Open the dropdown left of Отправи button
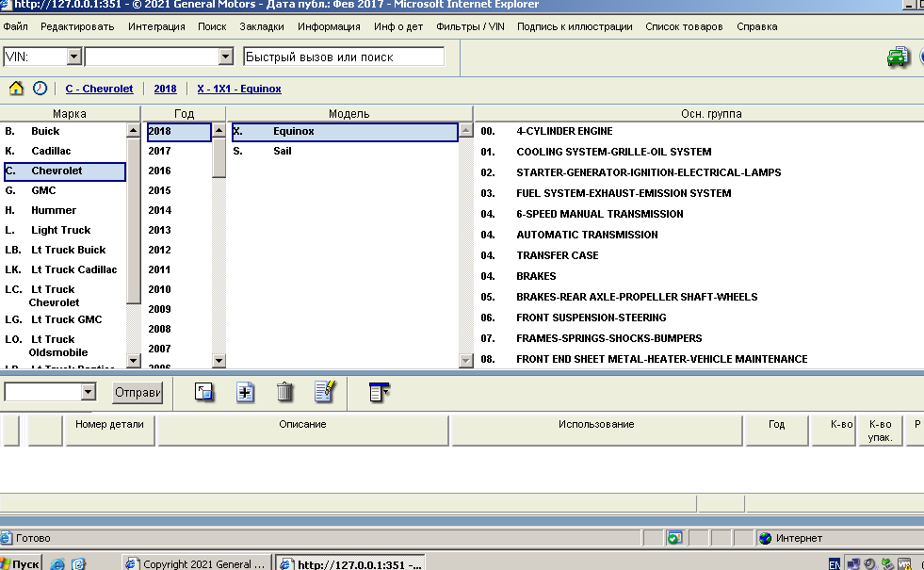The image size is (924, 570). [89, 392]
